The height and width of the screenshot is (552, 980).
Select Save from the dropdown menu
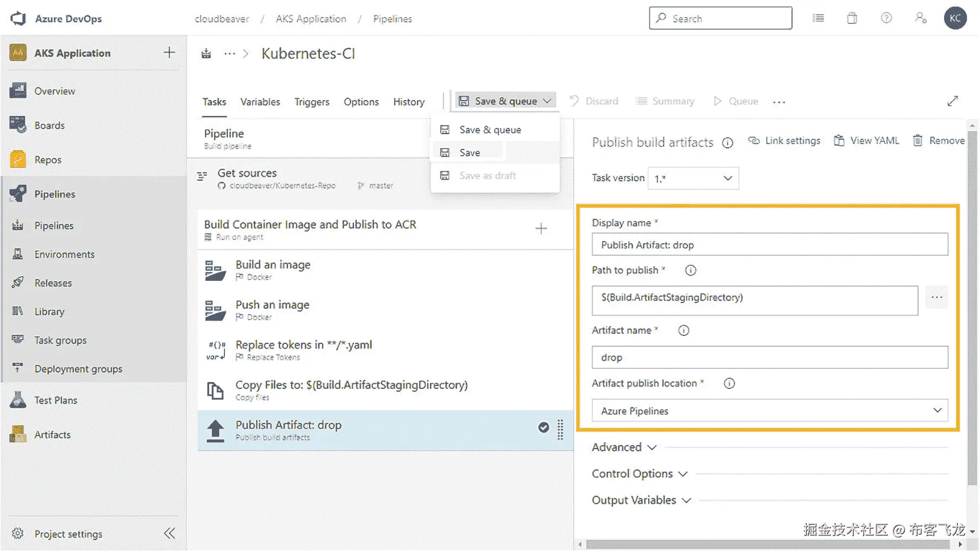470,152
